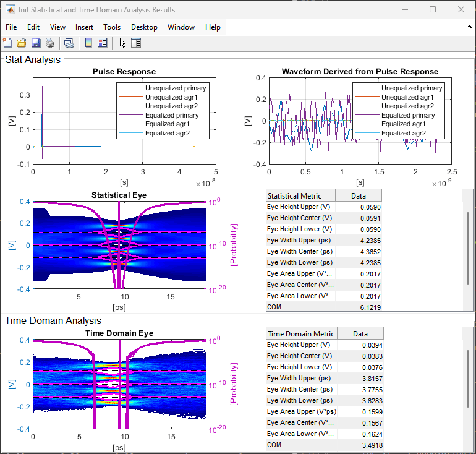This screenshot has width=476, height=454.
Task: Open the File menu
Action: click(x=11, y=27)
